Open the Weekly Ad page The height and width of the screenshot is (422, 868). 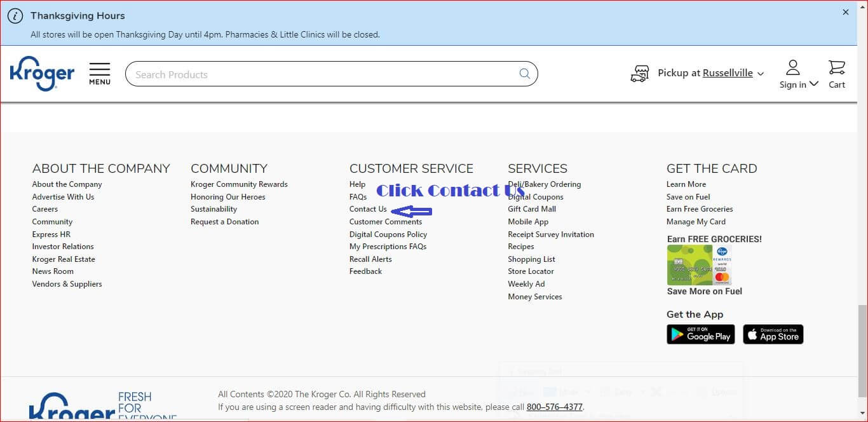(526, 283)
